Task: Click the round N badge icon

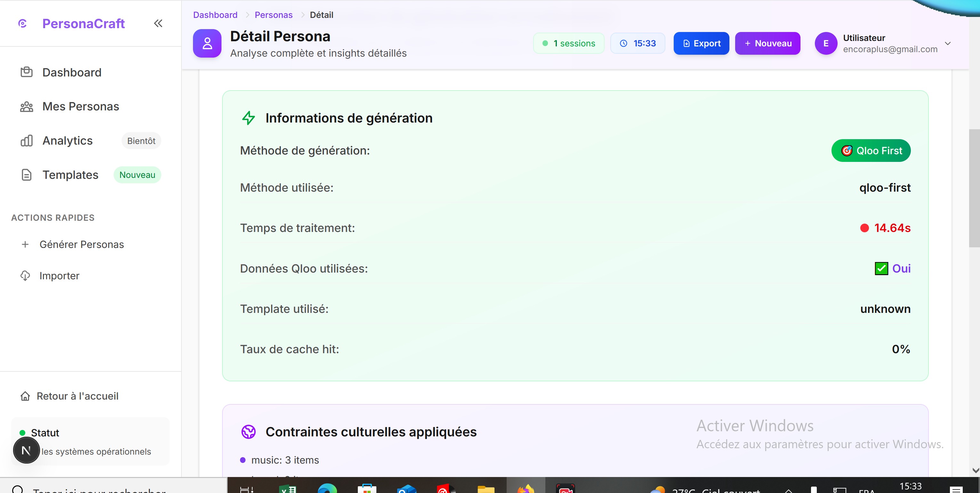Action: point(26,450)
